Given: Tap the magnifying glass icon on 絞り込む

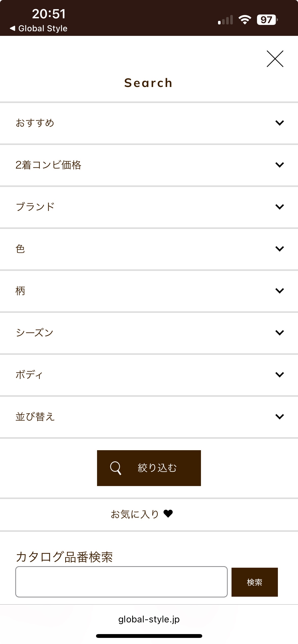Looking at the screenshot, I should 115,468.
